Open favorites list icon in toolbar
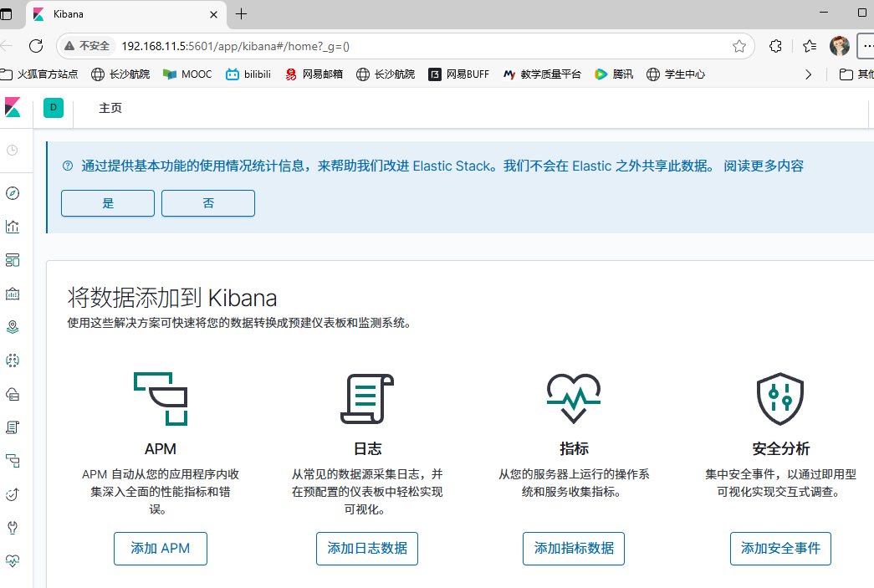The image size is (874, 588). 810,46
